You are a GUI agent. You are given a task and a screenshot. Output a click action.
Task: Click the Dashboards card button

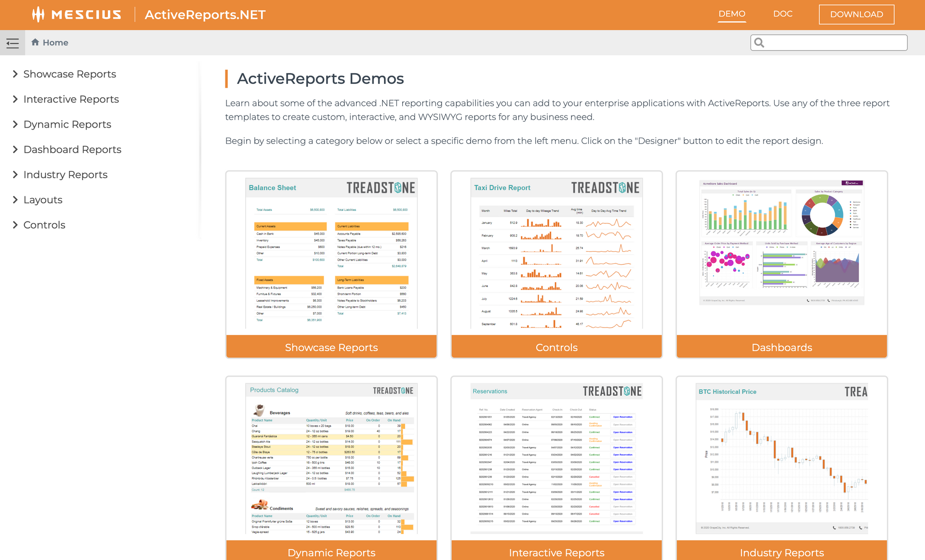click(782, 347)
